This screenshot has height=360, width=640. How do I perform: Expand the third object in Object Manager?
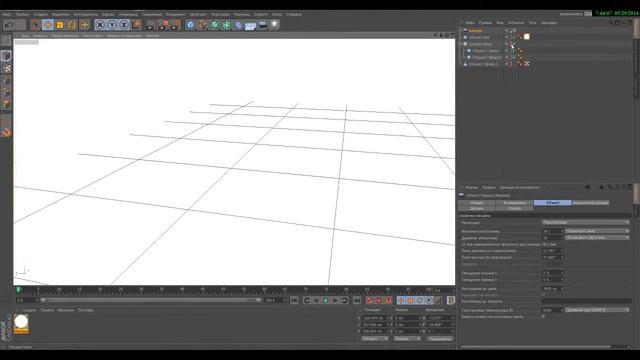461,44
